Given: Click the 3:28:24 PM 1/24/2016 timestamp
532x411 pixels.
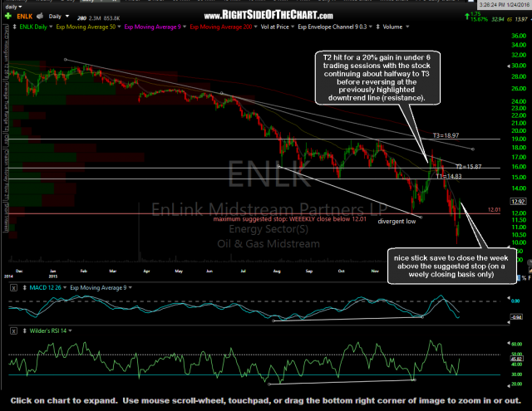Looking at the screenshot, I should coord(505,5).
